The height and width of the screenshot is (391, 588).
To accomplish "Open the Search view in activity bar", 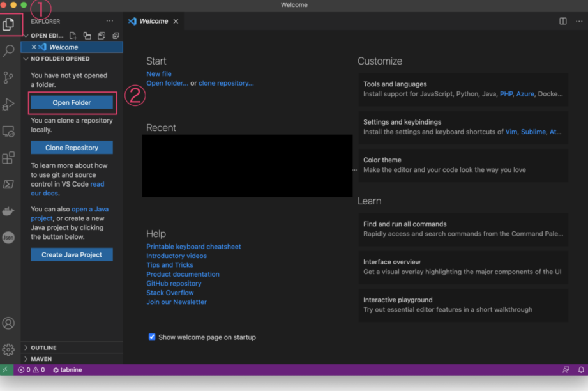I will pyautogui.click(x=9, y=51).
